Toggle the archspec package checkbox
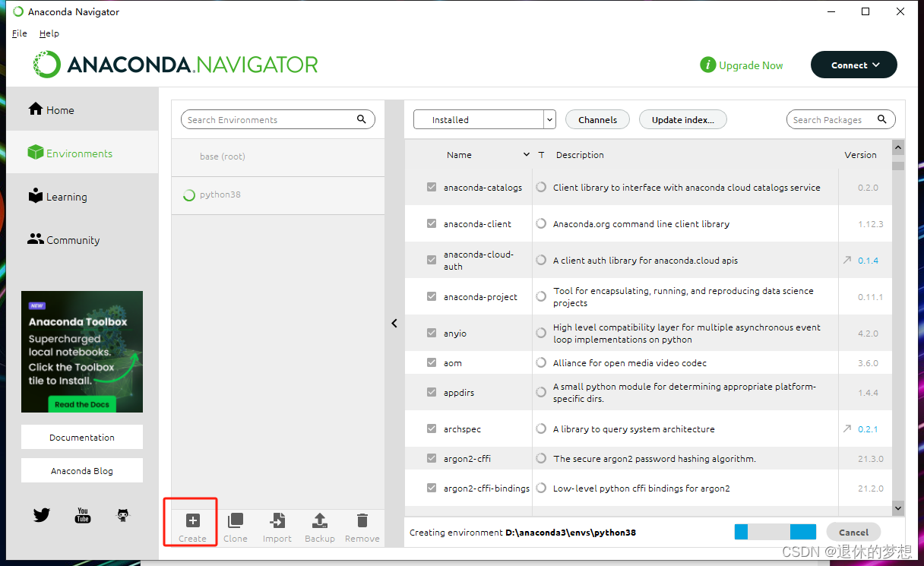 point(432,428)
